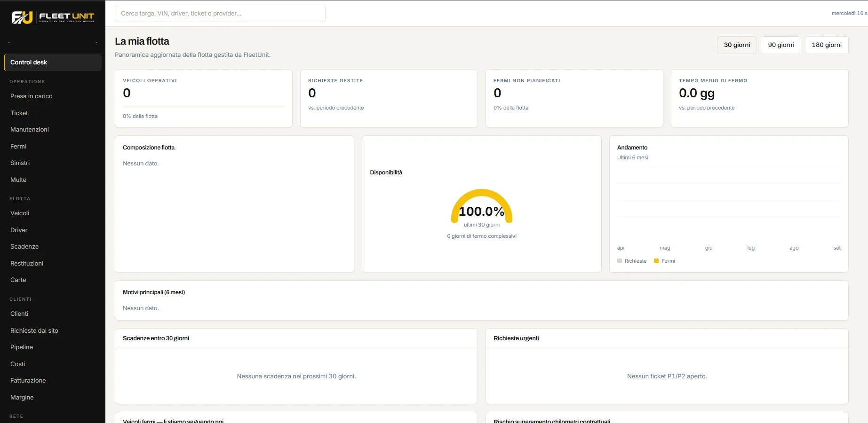Click the Richieste gestite card
This screenshot has width=868, height=423.
389,98
